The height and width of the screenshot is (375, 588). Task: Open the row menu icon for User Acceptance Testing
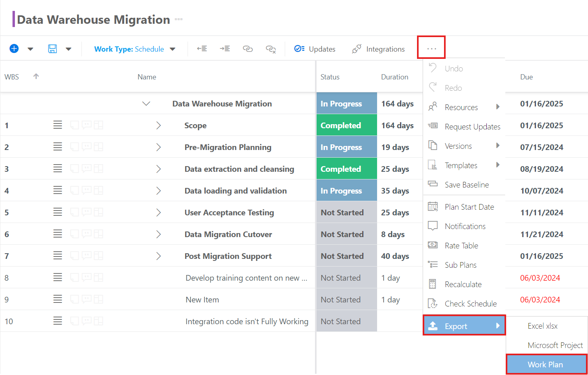(x=58, y=212)
